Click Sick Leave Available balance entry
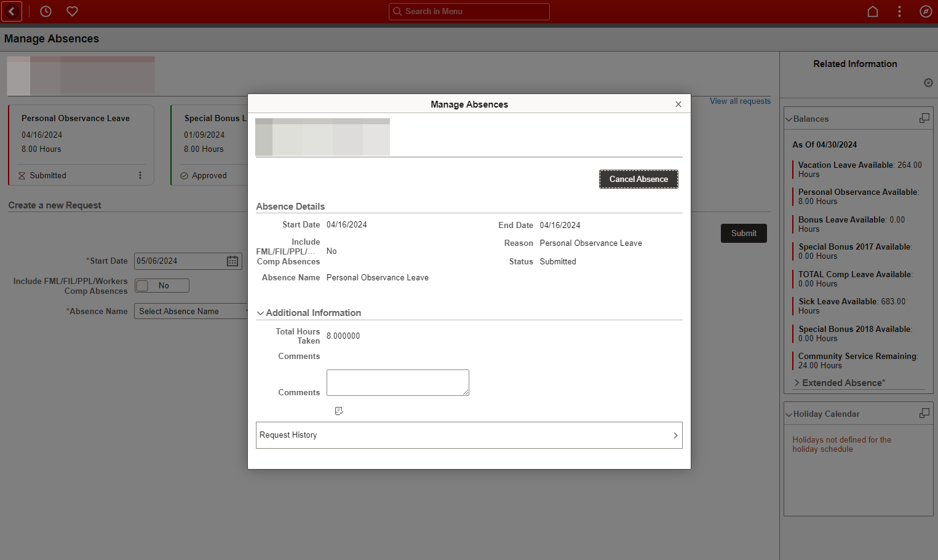 tap(860, 306)
